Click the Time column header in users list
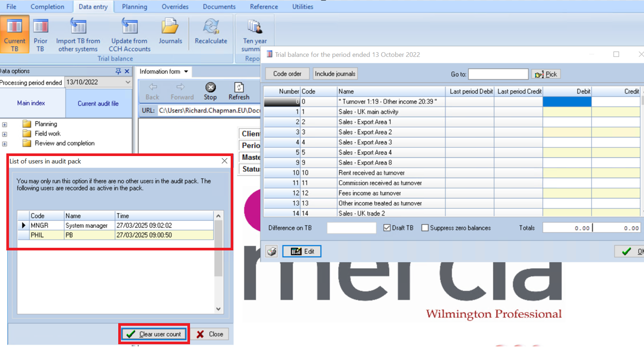The image size is (644, 349). click(x=164, y=216)
